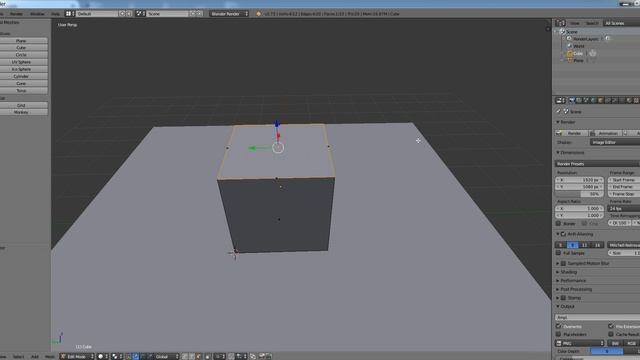Screen dimensions: 640x360
Task: Switch to the Constraints properties tab icon
Action: tap(608, 100)
